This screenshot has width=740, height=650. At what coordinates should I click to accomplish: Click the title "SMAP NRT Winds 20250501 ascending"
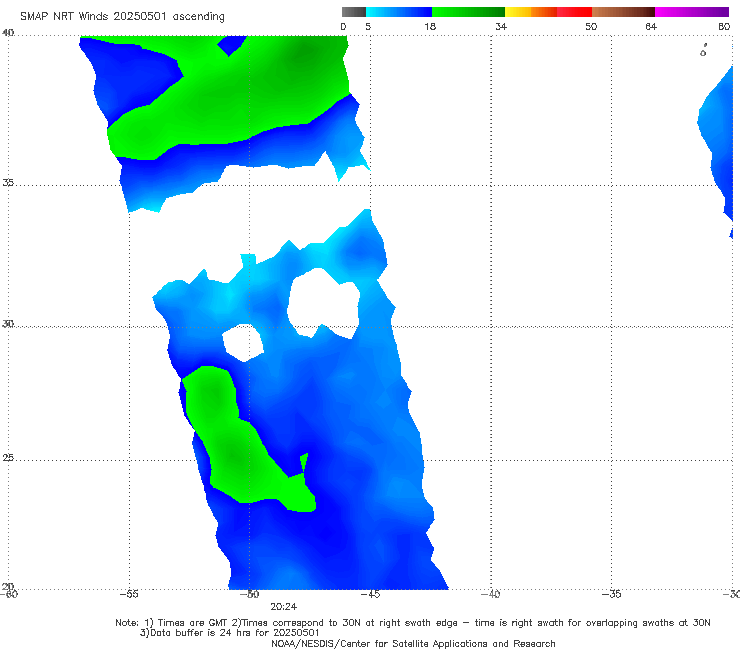click(x=122, y=16)
